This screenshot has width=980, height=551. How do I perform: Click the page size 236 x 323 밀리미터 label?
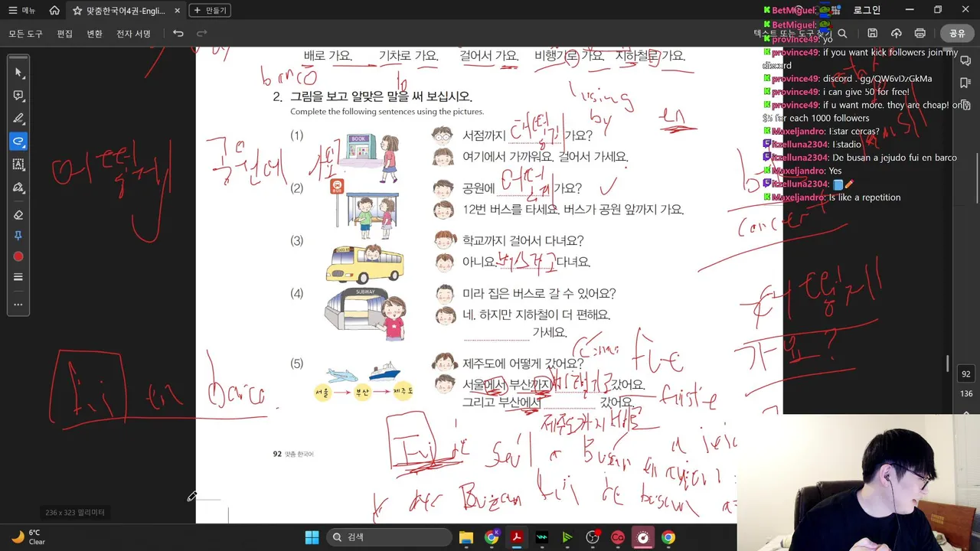coord(74,512)
